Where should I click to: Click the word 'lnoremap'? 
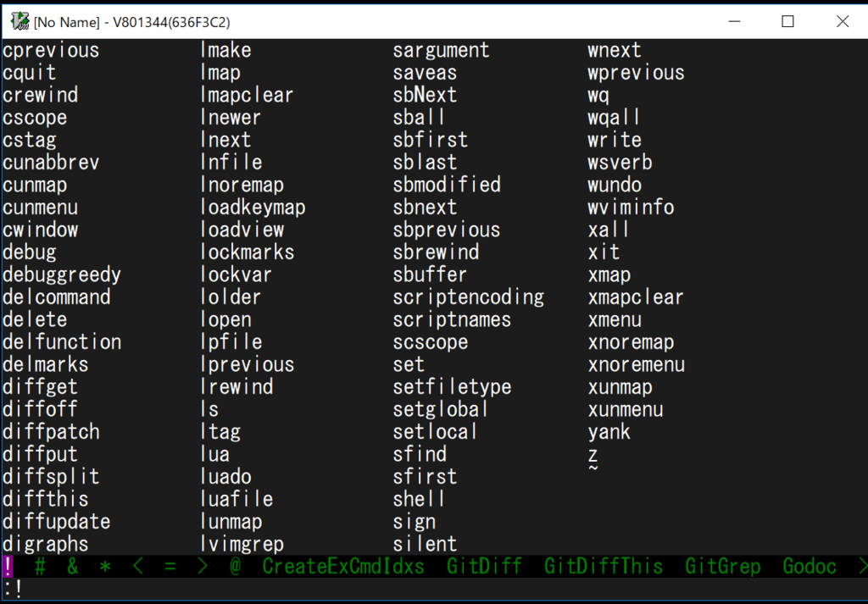tap(242, 186)
